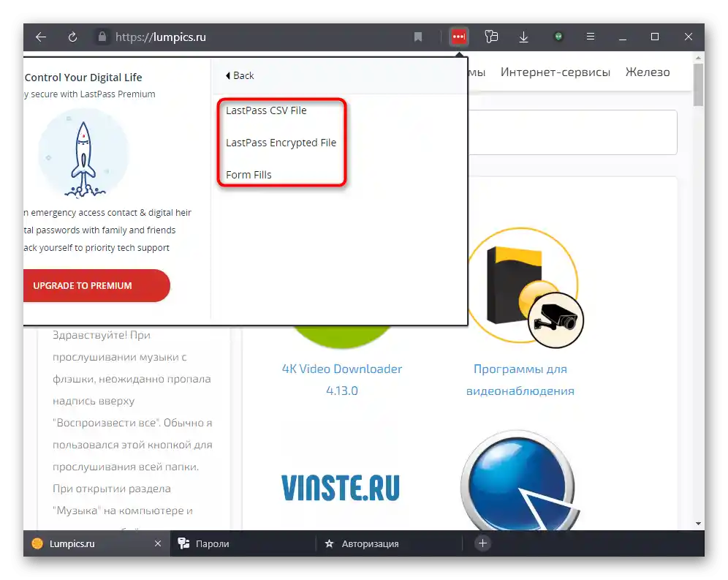Click the 'emergency access contact & digital heir' line
Screen dimensions: 728x580
[x=107, y=213]
